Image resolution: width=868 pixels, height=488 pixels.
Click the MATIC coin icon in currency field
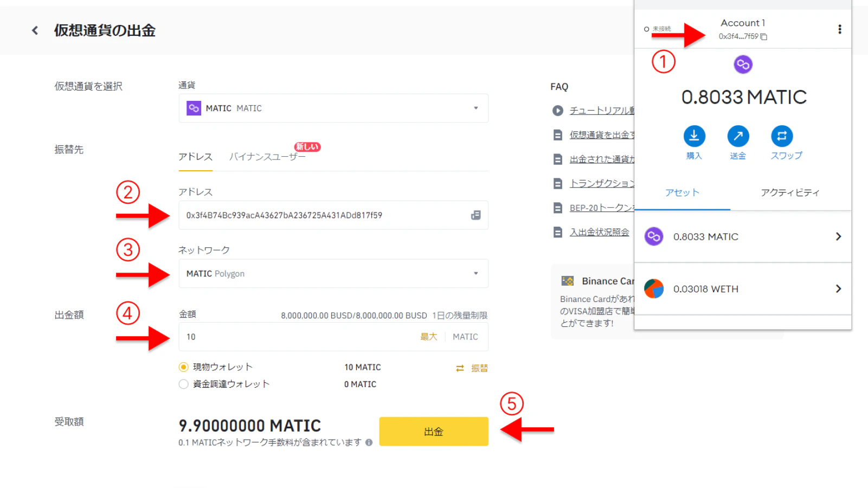194,108
